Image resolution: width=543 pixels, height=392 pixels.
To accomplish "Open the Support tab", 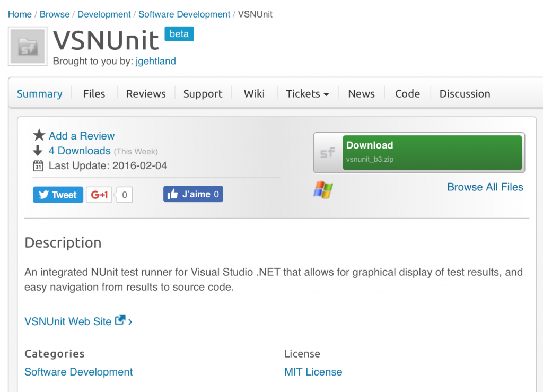I will point(203,93).
